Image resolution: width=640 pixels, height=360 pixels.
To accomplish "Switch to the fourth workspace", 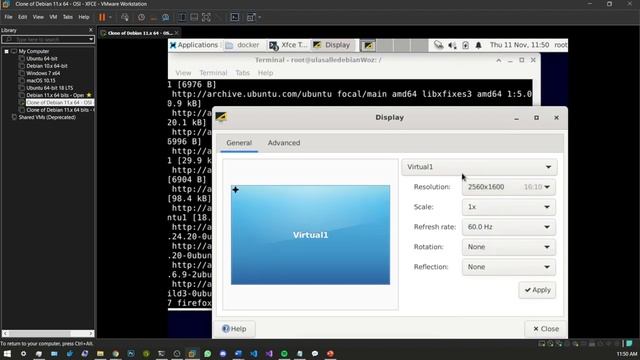I will coord(419,45).
